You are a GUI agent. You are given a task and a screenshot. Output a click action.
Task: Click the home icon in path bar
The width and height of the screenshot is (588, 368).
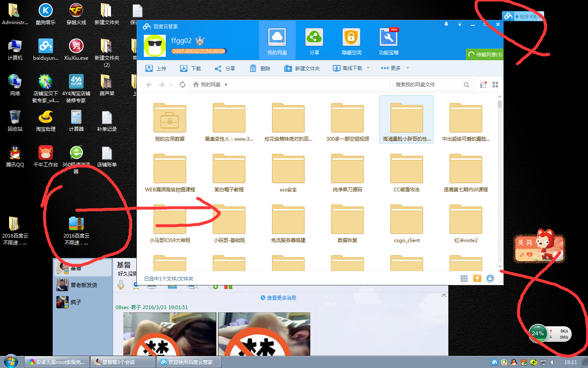point(196,85)
